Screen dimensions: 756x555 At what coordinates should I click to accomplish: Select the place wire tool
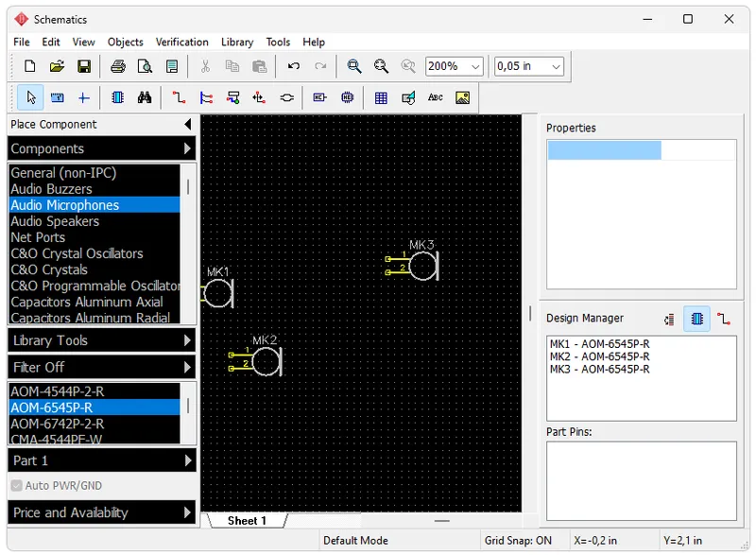179,98
